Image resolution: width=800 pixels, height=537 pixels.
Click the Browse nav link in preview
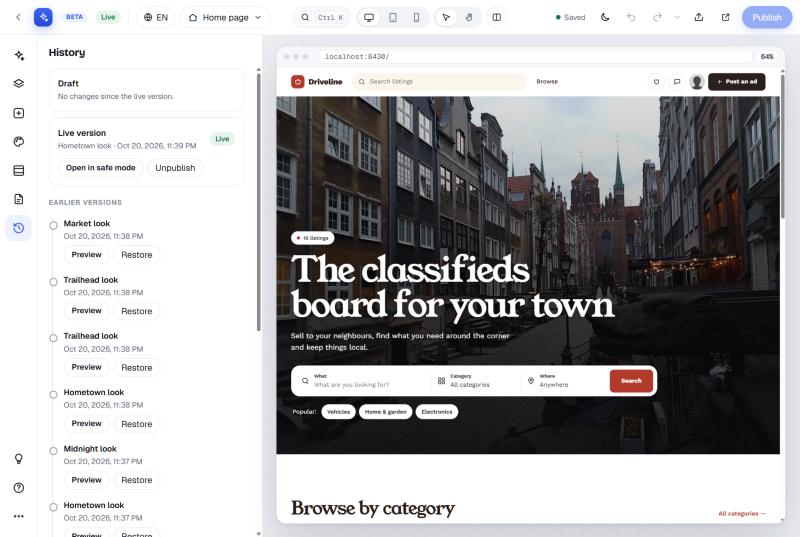point(547,82)
